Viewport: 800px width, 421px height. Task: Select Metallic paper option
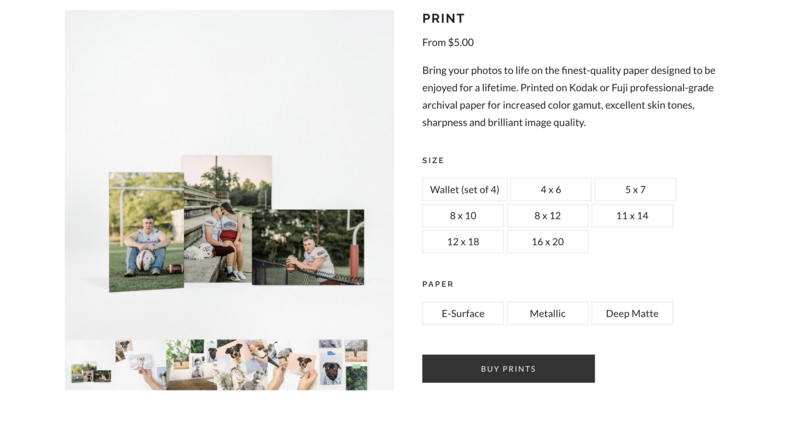(547, 313)
